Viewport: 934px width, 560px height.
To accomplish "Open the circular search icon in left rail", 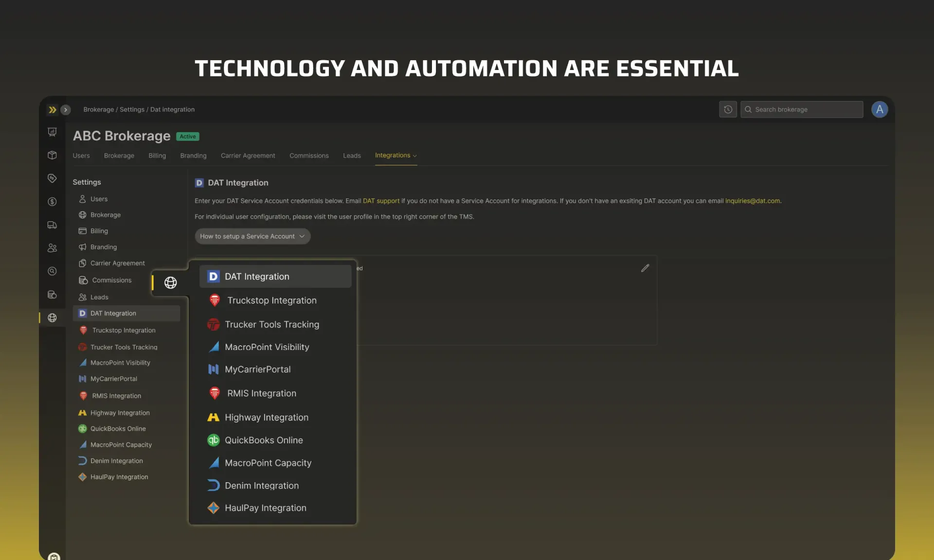I will (52, 271).
